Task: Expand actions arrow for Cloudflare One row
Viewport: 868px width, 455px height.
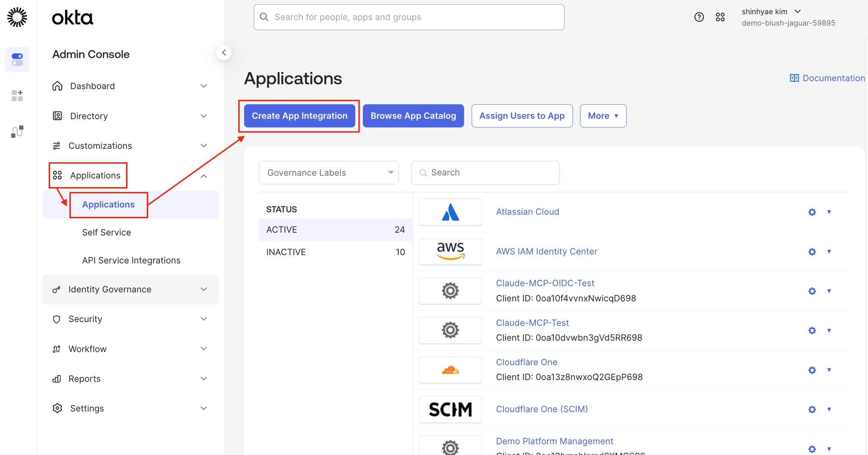Action: click(829, 370)
